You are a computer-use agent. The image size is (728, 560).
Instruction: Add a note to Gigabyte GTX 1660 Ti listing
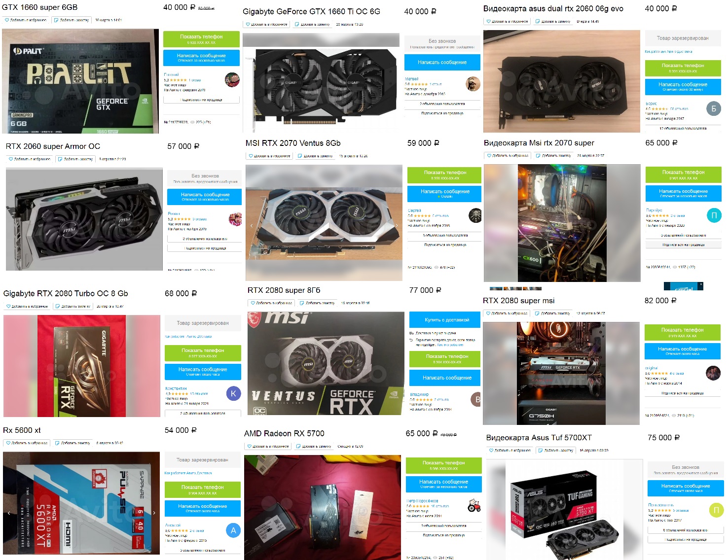click(312, 24)
